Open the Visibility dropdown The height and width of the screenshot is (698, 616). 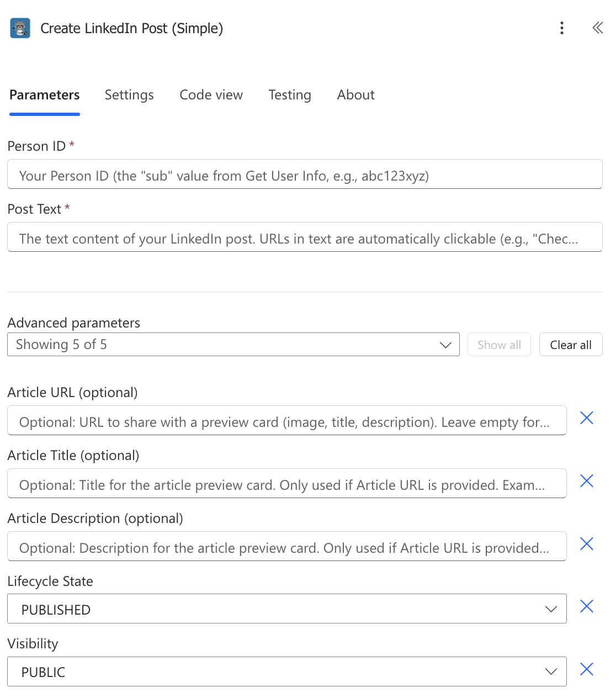pyautogui.click(x=286, y=671)
